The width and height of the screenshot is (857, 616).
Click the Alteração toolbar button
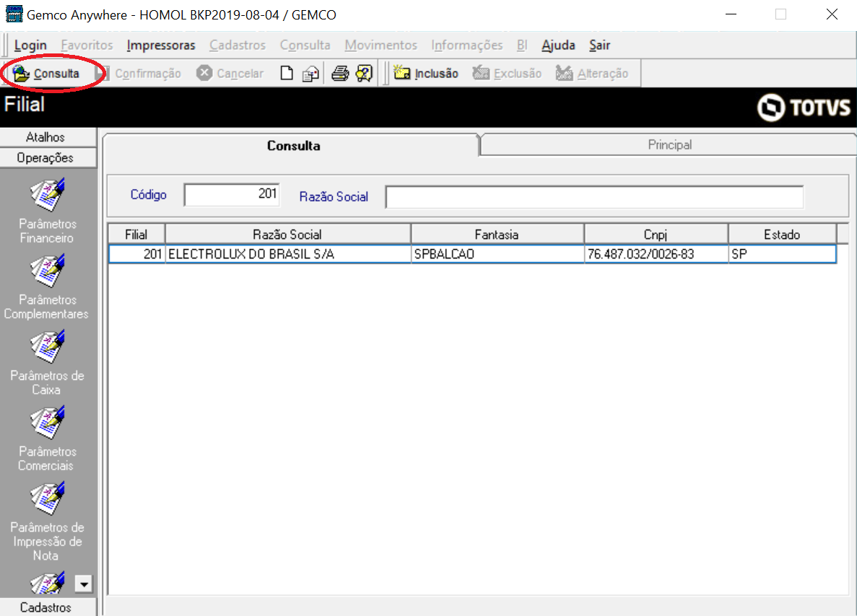click(592, 73)
